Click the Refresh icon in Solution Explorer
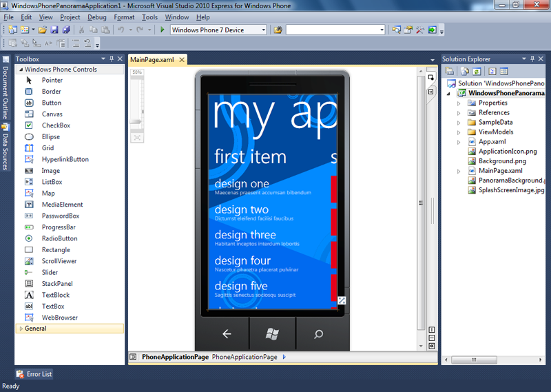The image size is (551, 392). click(x=477, y=71)
